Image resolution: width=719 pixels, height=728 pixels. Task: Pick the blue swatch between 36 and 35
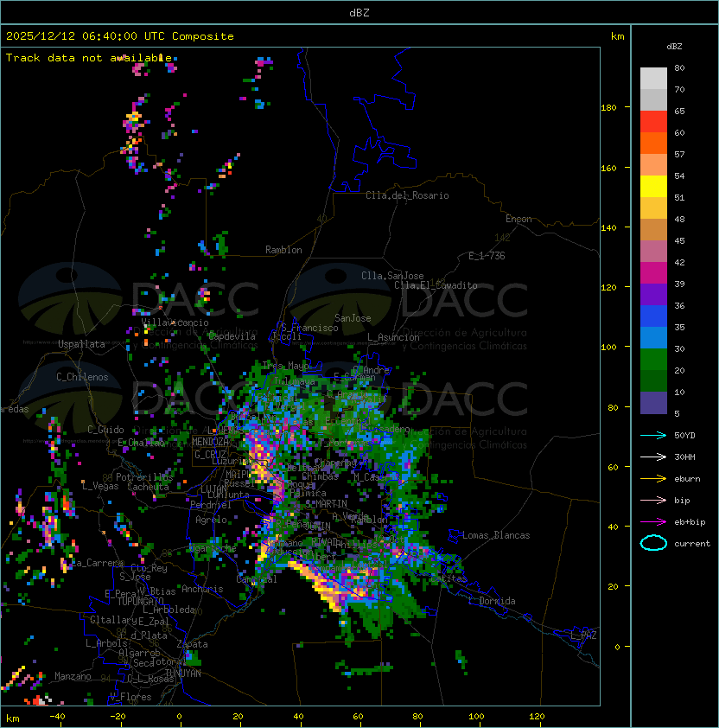tap(653, 316)
